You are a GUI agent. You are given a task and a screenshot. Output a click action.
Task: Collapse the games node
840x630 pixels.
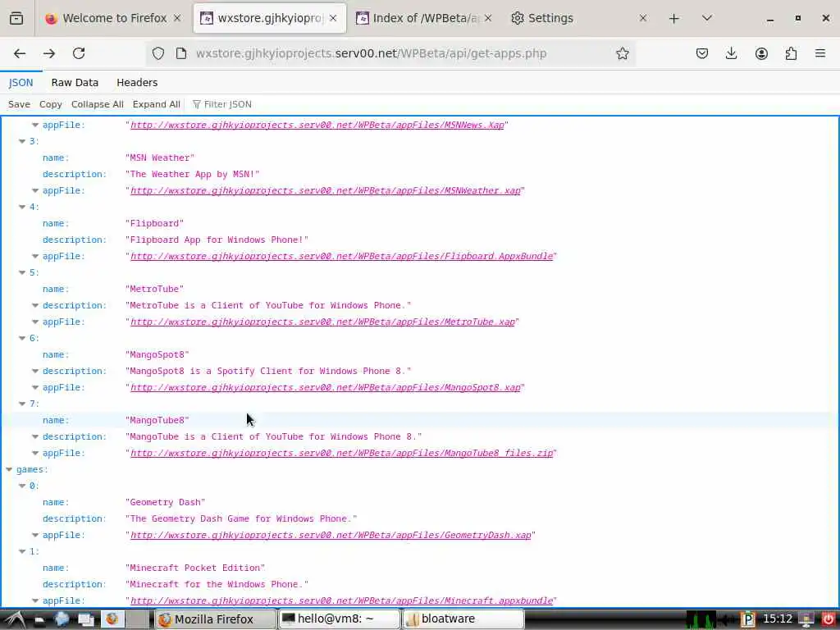point(9,469)
